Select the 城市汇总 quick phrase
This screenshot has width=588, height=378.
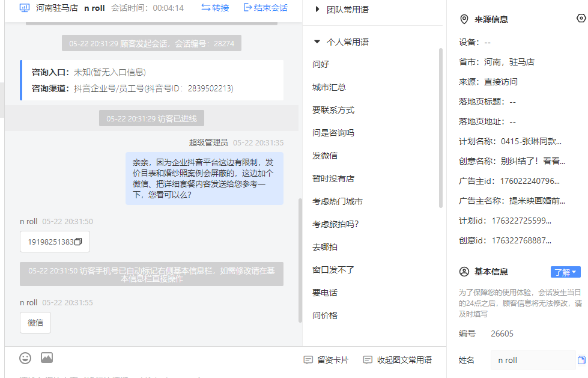pyautogui.click(x=329, y=87)
